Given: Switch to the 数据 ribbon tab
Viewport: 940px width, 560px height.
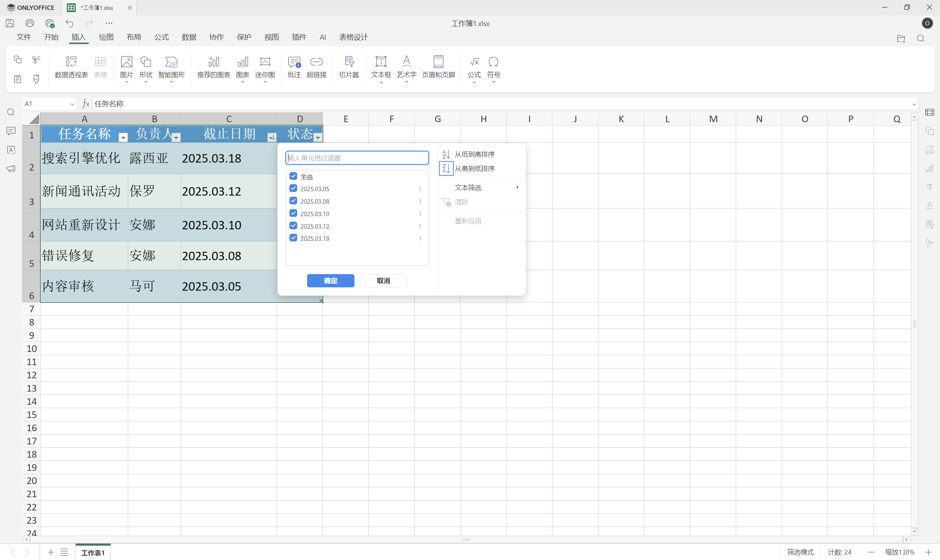Looking at the screenshot, I should (x=189, y=37).
